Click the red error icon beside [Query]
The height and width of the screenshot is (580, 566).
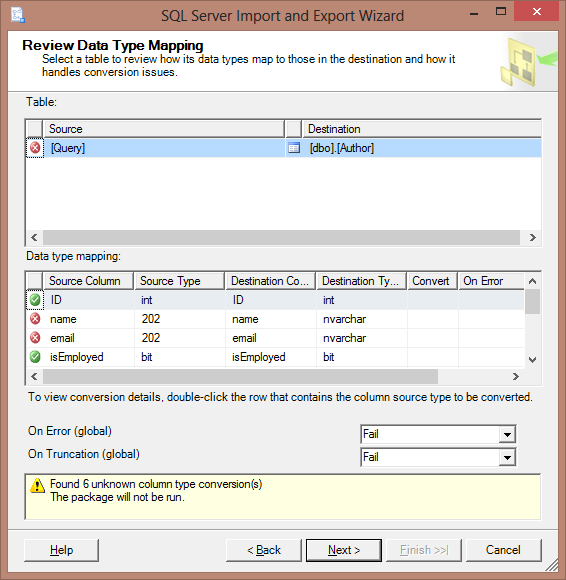coord(35,148)
